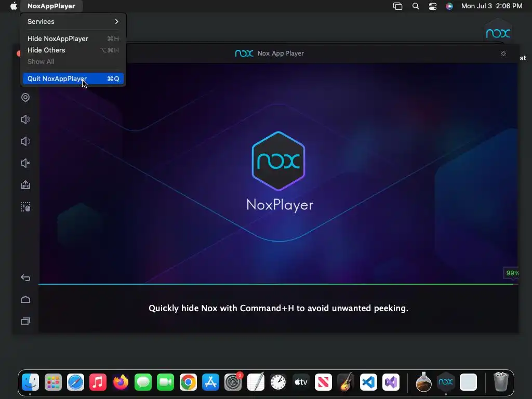
Task: Open the Apple menu
Action: pyautogui.click(x=14, y=6)
